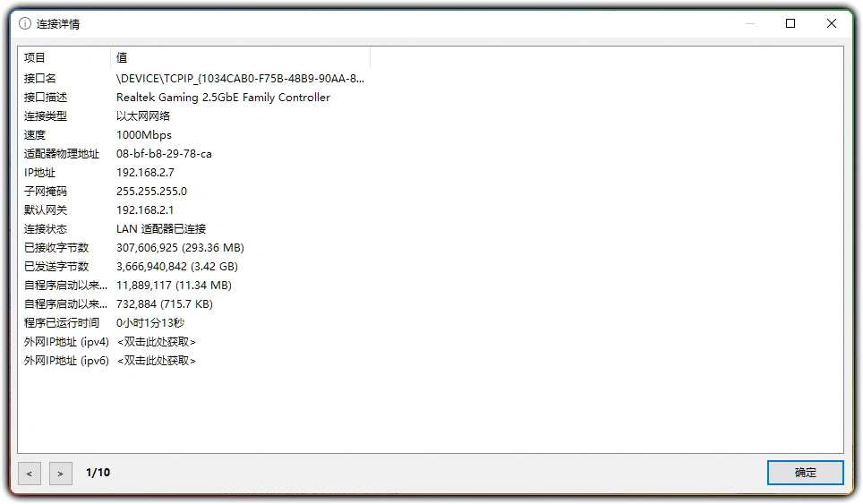Click the info icon in title bar
This screenshot has width=863, height=504.
coord(25,24)
